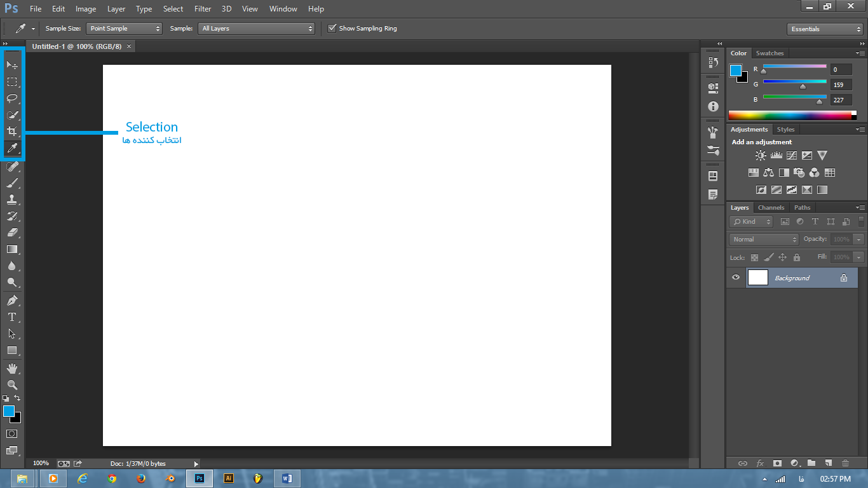Viewport: 868px width, 488px height.
Task: Add a Brightness/Contrast adjustment
Action: coord(761,155)
